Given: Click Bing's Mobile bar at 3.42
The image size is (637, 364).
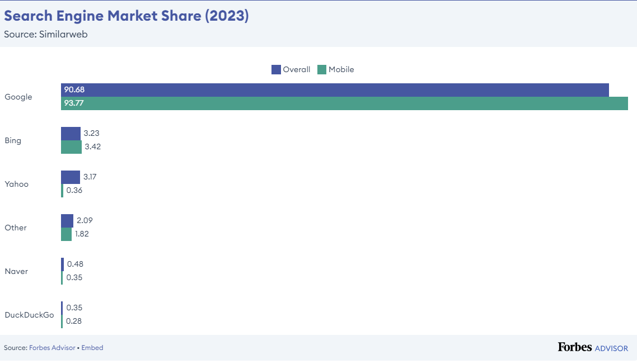Looking at the screenshot, I should [71, 147].
